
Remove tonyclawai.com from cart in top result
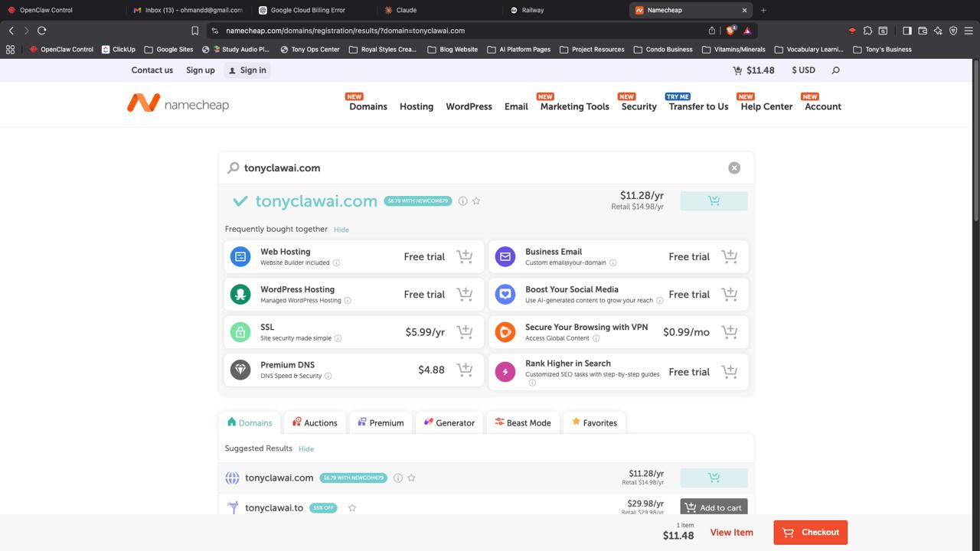click(x=714, y=201)
